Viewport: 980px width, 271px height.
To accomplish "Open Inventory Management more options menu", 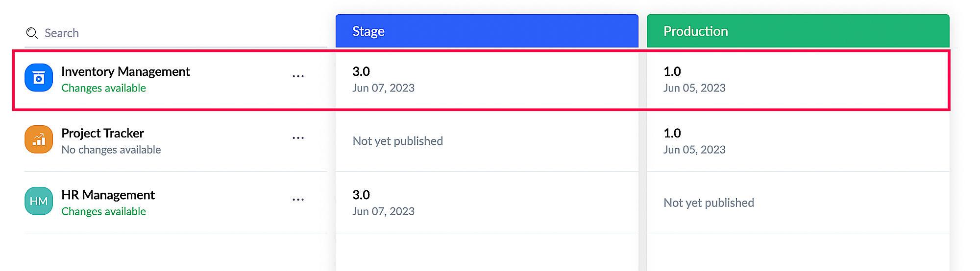I will (298, 76).
